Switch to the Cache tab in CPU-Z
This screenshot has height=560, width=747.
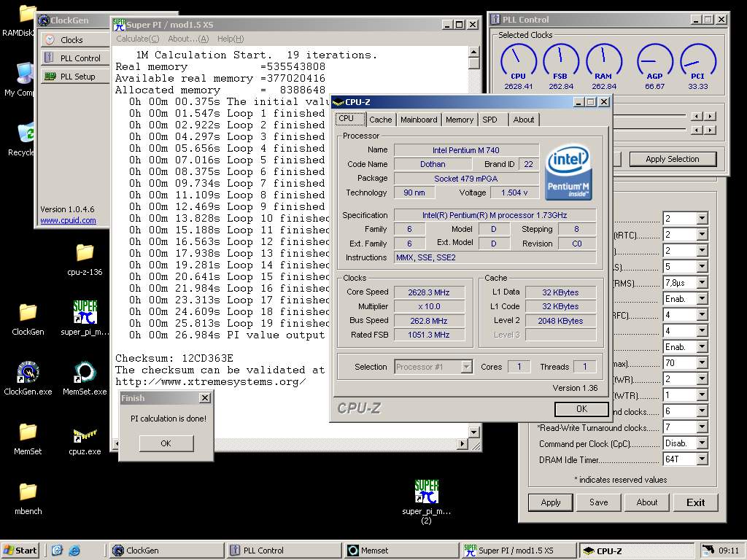[x=380, y=120]
